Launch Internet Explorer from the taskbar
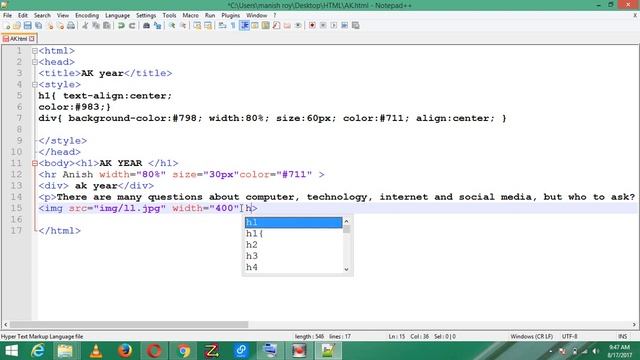 [38, 351]
